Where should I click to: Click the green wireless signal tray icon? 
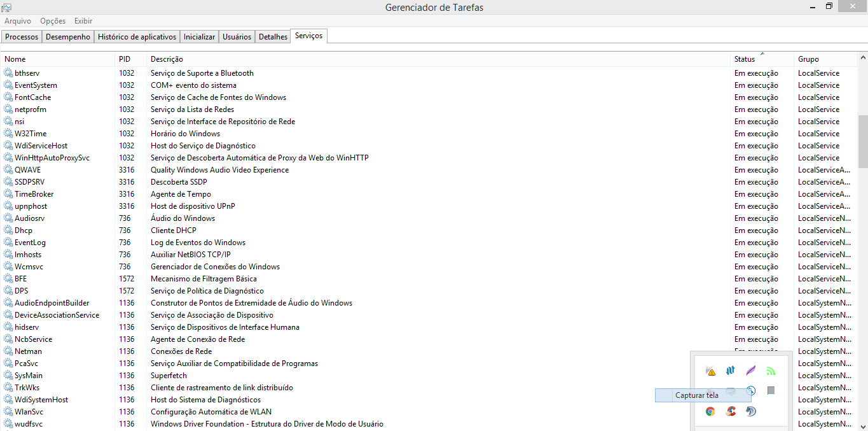(771, 371)
